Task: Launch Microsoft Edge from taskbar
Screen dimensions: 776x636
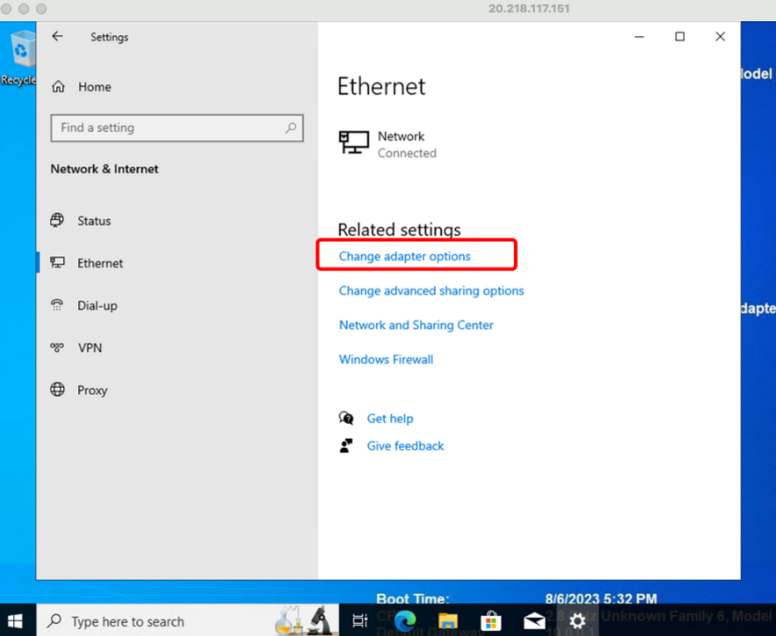Action: click(405, 621)
